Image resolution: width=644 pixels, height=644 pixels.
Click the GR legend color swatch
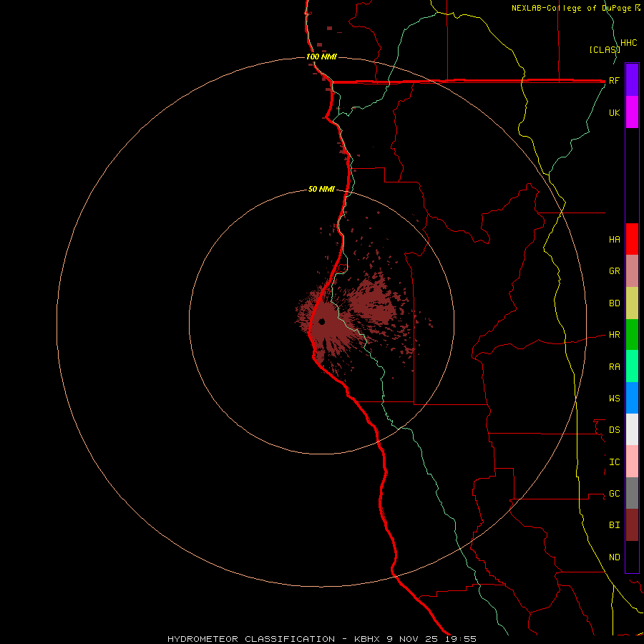632,271
